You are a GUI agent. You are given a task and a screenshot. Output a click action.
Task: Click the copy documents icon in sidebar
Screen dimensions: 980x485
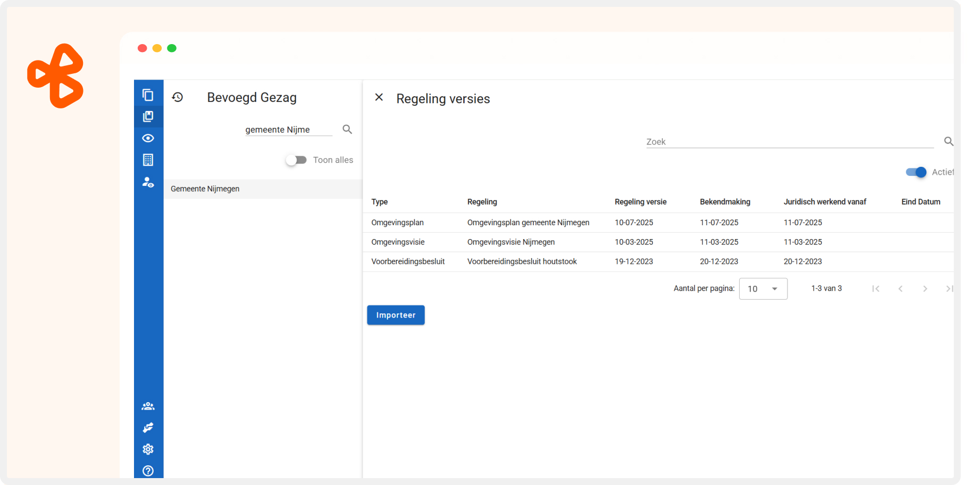(148, 95)
